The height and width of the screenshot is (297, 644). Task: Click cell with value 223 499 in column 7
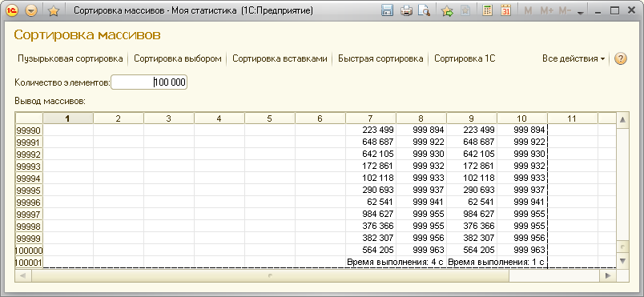[371, 130]
